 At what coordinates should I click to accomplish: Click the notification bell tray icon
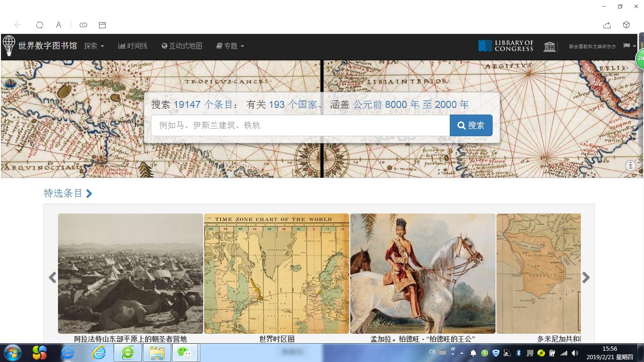(473, 353)
